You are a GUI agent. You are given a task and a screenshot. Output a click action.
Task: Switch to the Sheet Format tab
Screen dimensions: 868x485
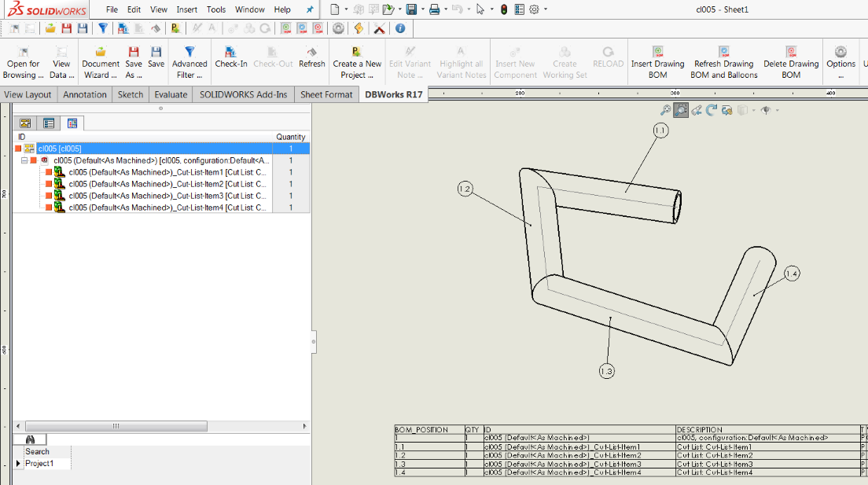326,94
